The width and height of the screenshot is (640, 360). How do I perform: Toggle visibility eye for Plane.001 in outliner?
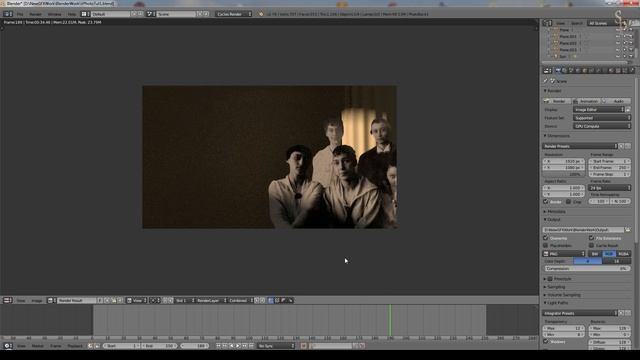(618, 36)
